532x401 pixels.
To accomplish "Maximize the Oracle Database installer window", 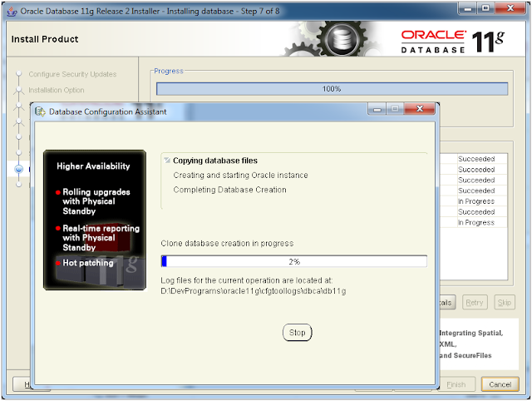I will [x=485, y=8].
